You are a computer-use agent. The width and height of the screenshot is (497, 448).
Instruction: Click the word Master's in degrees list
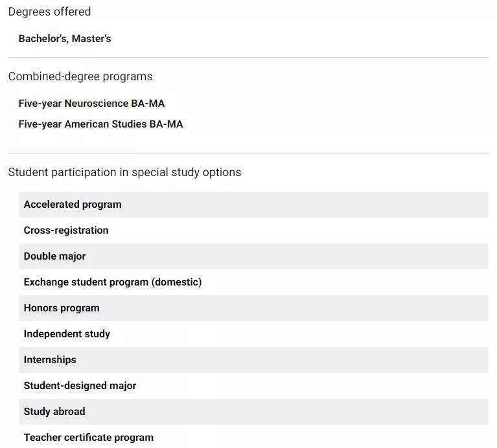pos(91,39)
